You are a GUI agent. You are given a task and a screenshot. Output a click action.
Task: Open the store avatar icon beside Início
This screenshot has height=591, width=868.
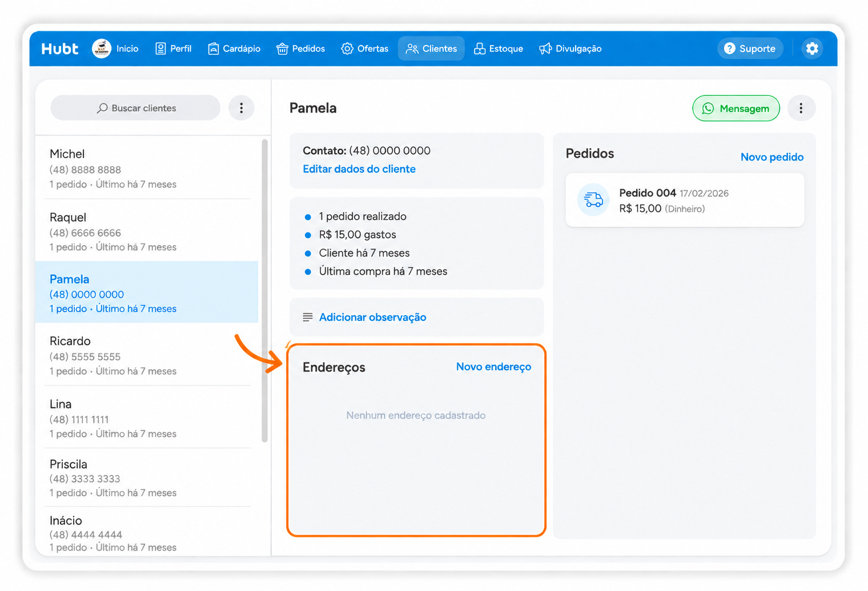102,49
